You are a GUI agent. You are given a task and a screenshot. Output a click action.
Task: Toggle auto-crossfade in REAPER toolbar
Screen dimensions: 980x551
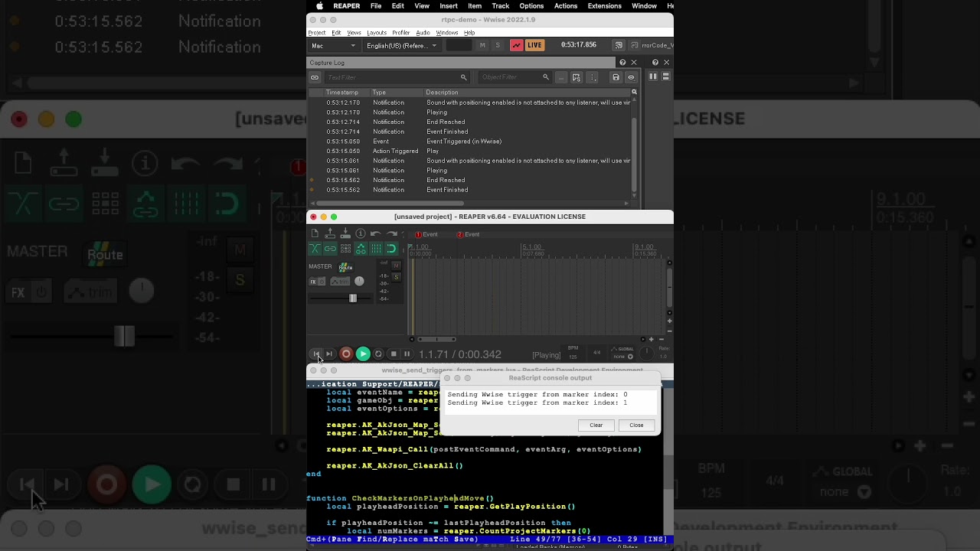pos(315,249)
